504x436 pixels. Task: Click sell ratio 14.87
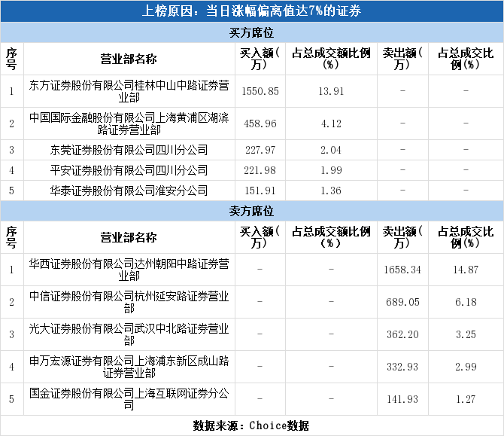466,270
